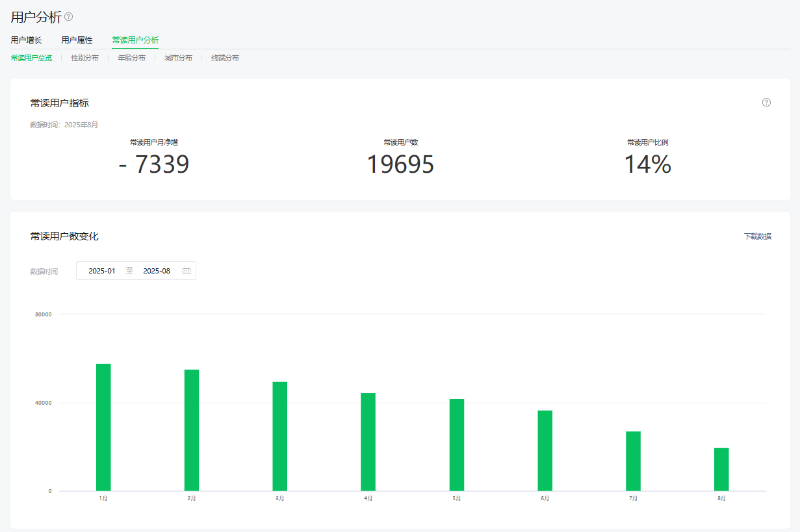Switch to the 用户增长 tab
800x532 pixels.
click(26, 40)
